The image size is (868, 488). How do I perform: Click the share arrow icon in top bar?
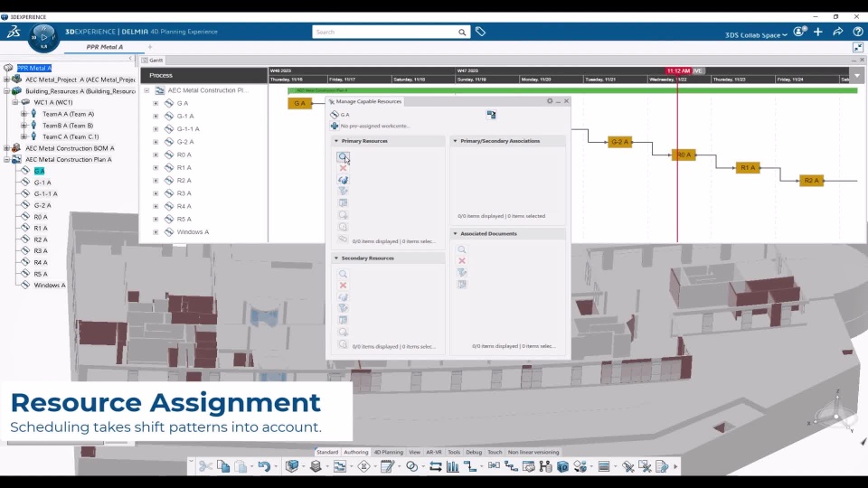tap(837, 33)
